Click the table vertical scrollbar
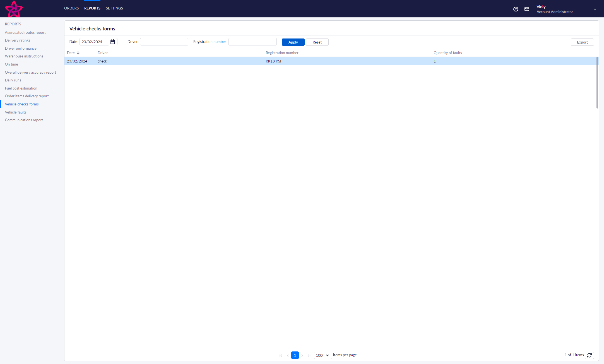Image resolution: width=604 pixels, height=364 pixels. [x=597, y=83]
